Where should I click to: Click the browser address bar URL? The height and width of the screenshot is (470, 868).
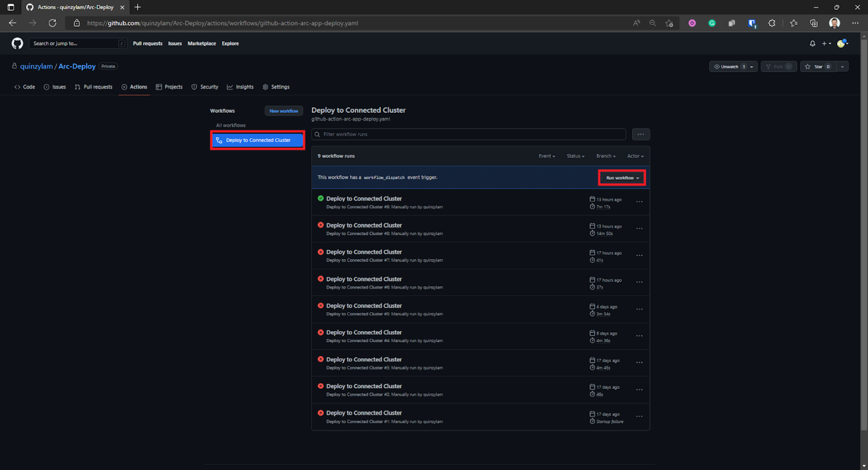tap(222, 23)
